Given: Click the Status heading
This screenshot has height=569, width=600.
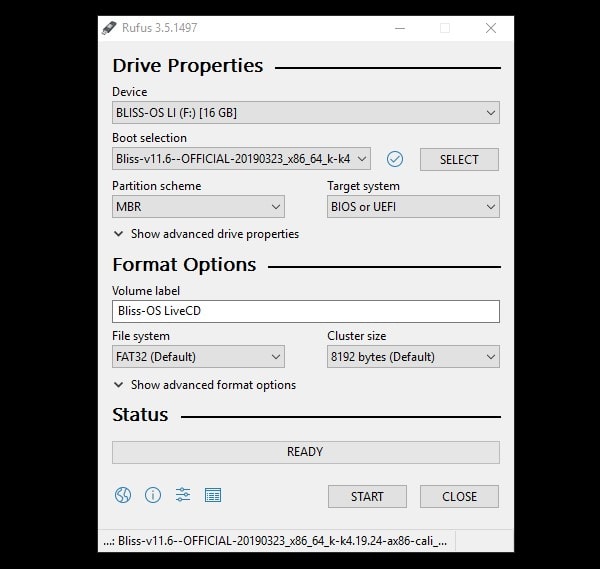Looking at the screenshot, I should pyautogui.click(x=140, y=415).
